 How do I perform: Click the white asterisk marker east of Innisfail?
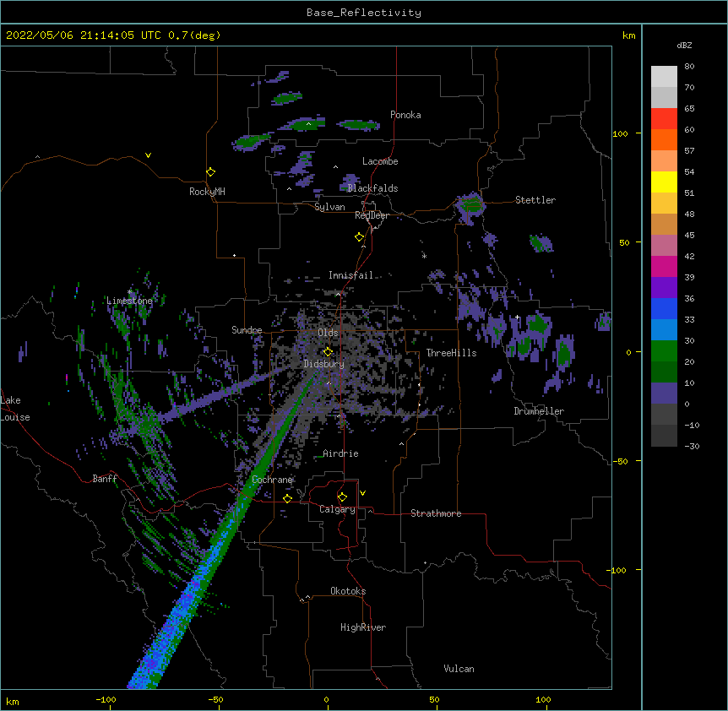tap(424, 256)
